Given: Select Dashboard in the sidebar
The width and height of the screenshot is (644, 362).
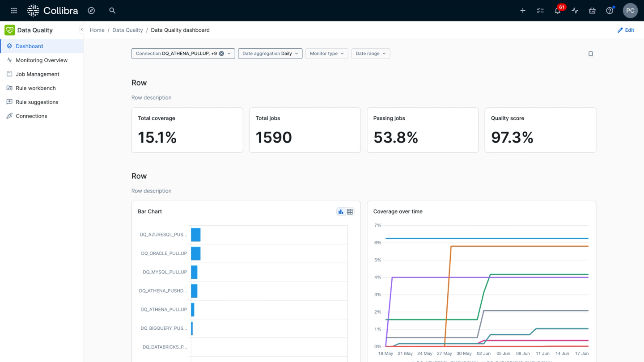Looking at the screenshot, I should 42,46.
